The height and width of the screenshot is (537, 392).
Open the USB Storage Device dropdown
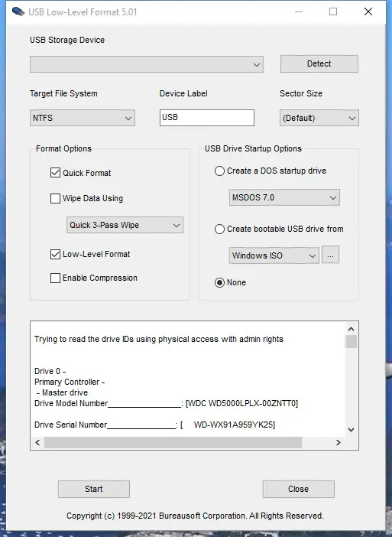click(147, 64)
